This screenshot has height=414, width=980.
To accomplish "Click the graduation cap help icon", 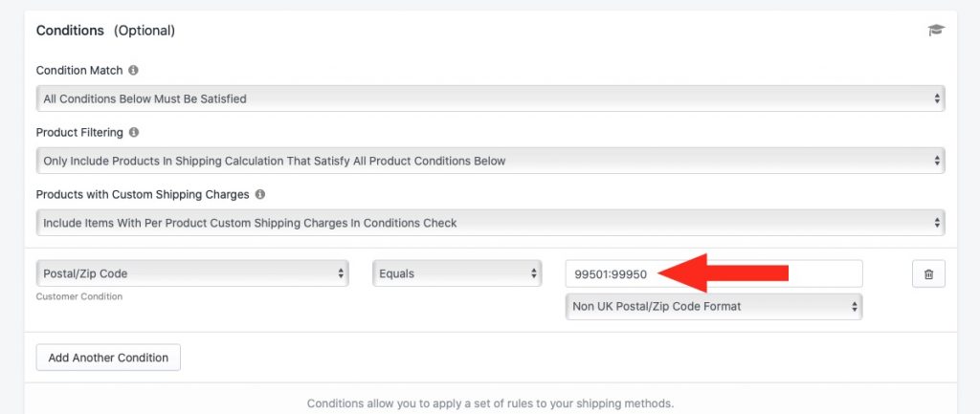I will [936, 30].
